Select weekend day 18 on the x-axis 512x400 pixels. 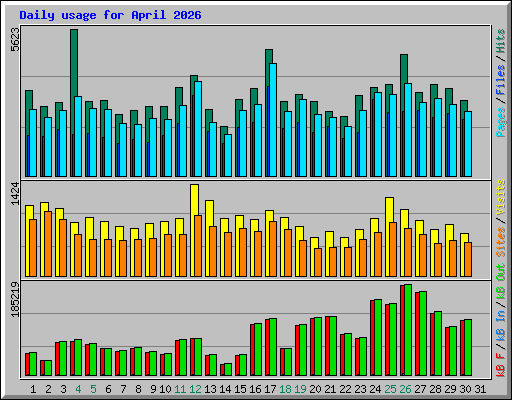pos(285,389)
